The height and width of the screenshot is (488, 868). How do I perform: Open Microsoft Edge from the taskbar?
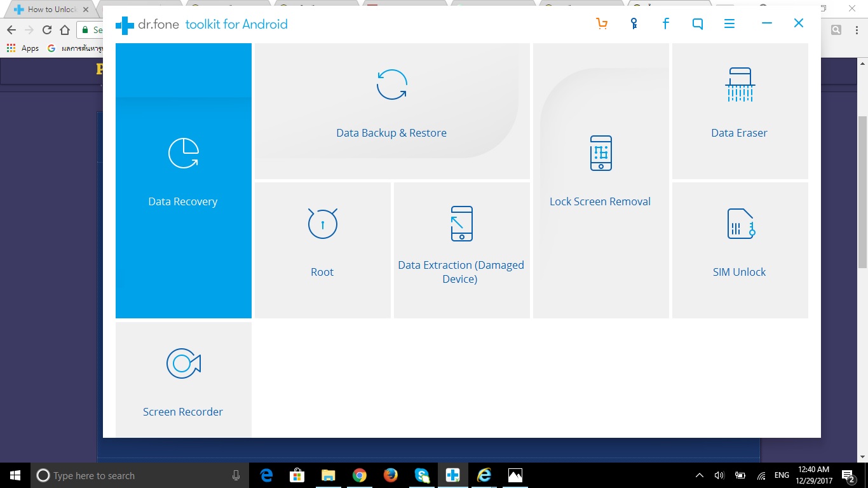pyautogui.click(x=266, y=475)
